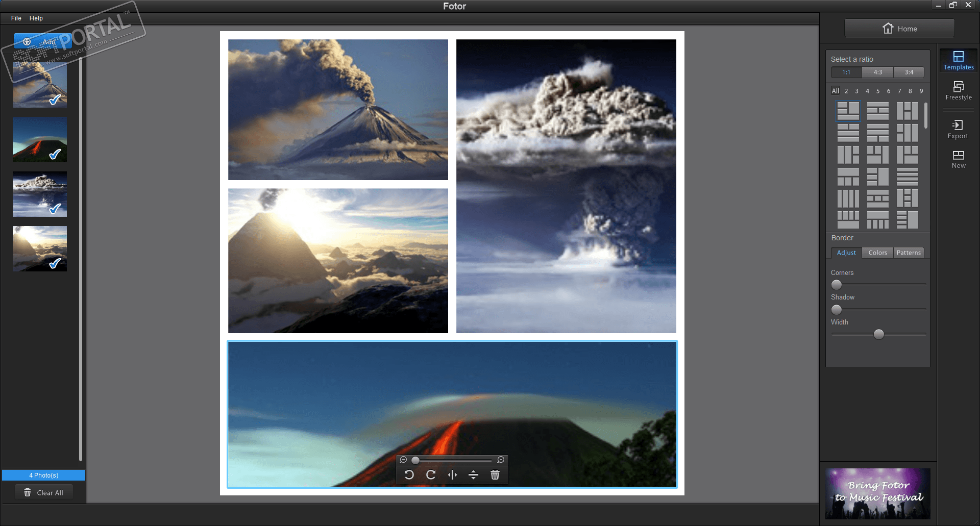Viewport: 980px width, 526px height.
Task: Open the Bring Fotor to Music Festival banner
Action: (x=878, y=493)
